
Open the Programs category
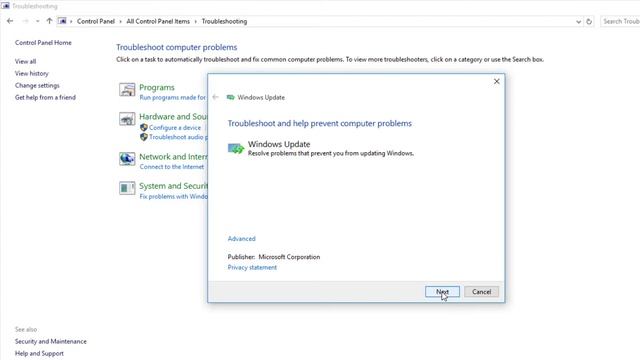coord(157,87)
